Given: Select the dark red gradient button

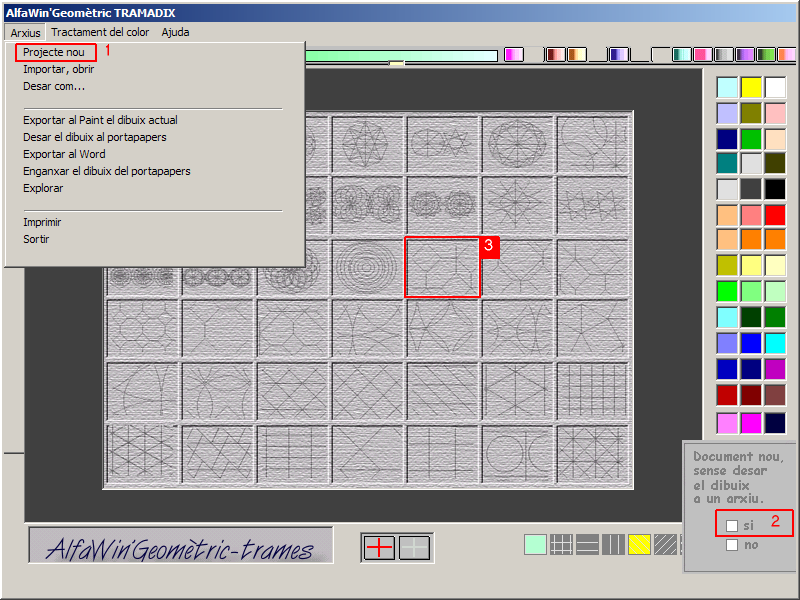Looking at the screenshot, I should click(x=555, y=54).
